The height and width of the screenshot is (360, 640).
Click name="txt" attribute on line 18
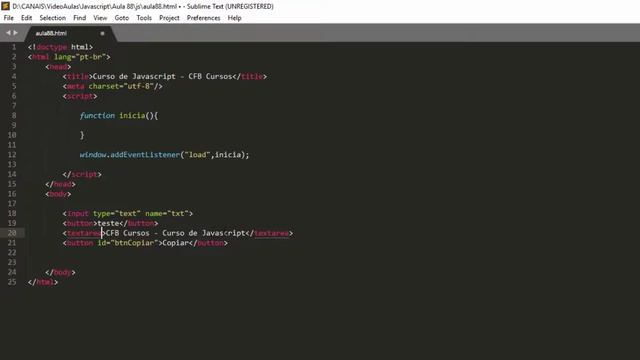[167, 213]
